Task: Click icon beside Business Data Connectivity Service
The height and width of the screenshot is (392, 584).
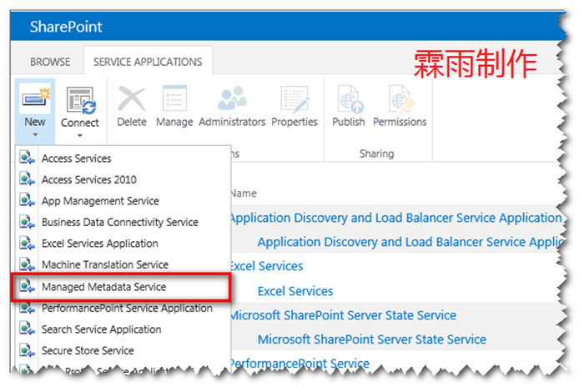Action: [x=27, y=221]
